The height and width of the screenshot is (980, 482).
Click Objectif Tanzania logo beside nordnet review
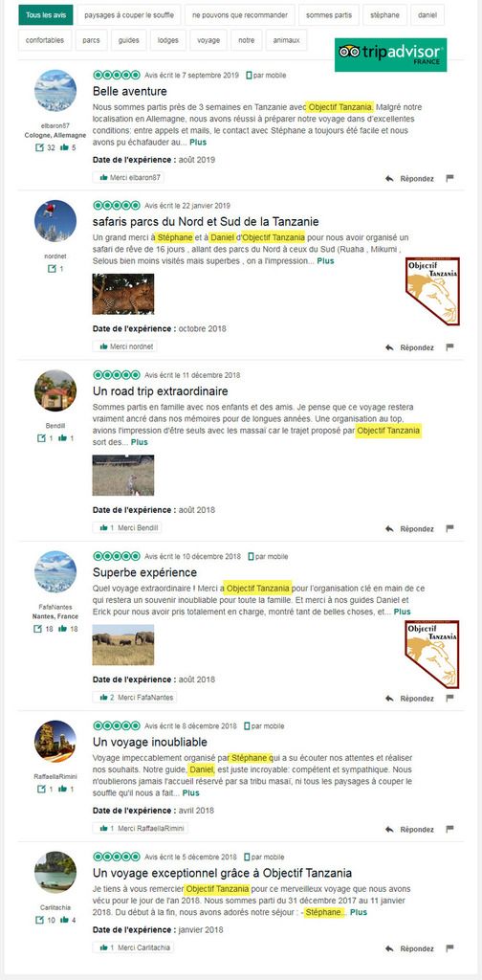pos(432,291)
